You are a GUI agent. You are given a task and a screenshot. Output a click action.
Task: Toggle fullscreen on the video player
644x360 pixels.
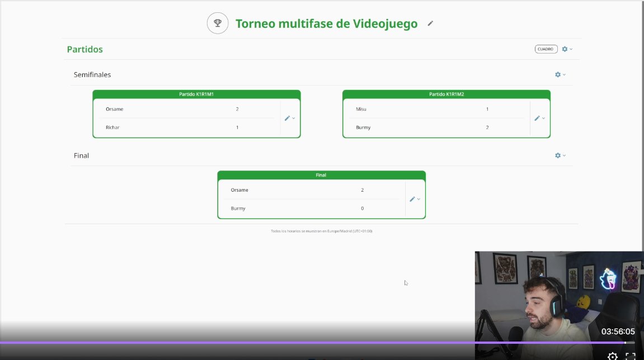(631, 356)
